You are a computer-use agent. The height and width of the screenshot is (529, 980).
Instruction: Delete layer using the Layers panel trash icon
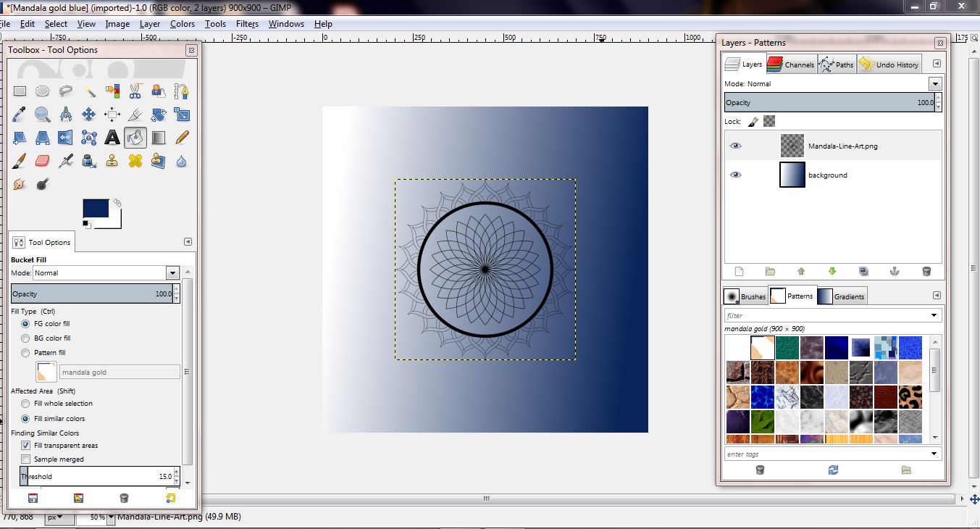(x=926, y=272)
